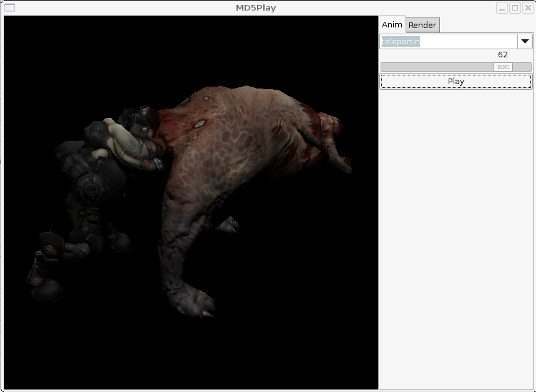Viewport: 536px width, 392px height.
Task: Click the 3D model viewport
Action: 191,202
